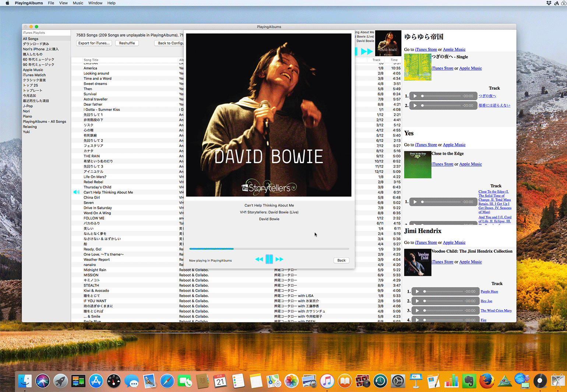Open System Preferences from the dock
This screenshot has width=567, height=392.
pyautogui.click(x=398, y=381)
